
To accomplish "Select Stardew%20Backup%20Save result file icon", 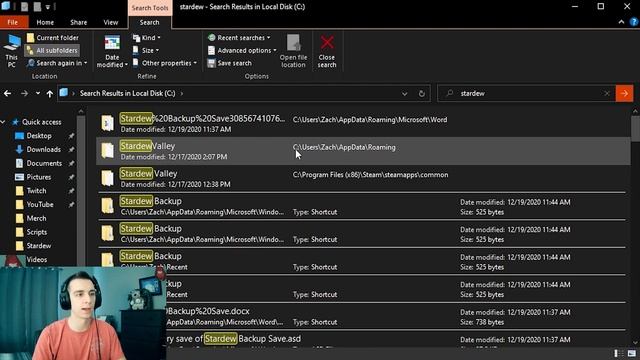I will (108, 123).
